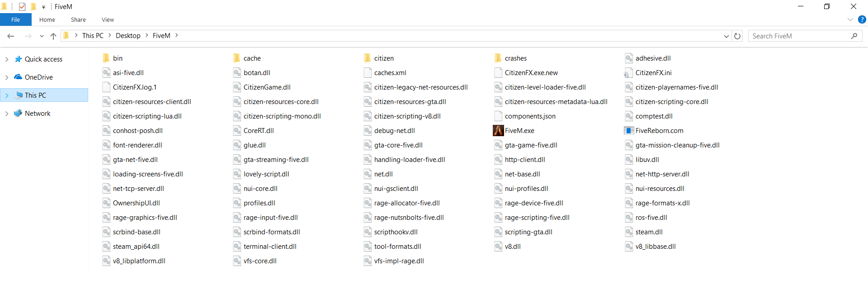Select rage-scripting-five.dll file name
Screen dimensions: 868x285
pos(537,218)
